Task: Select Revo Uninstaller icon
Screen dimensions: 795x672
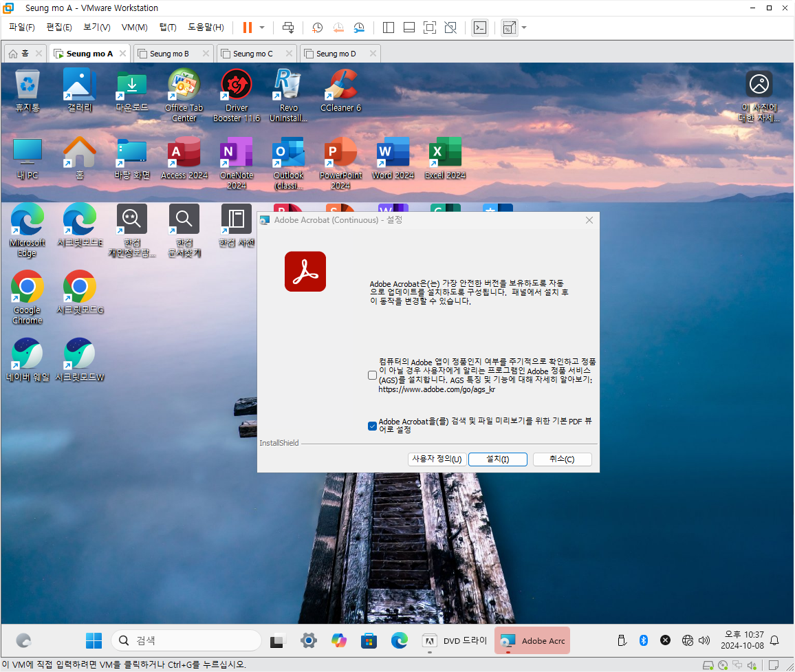Action: click(x=288, y=96)
